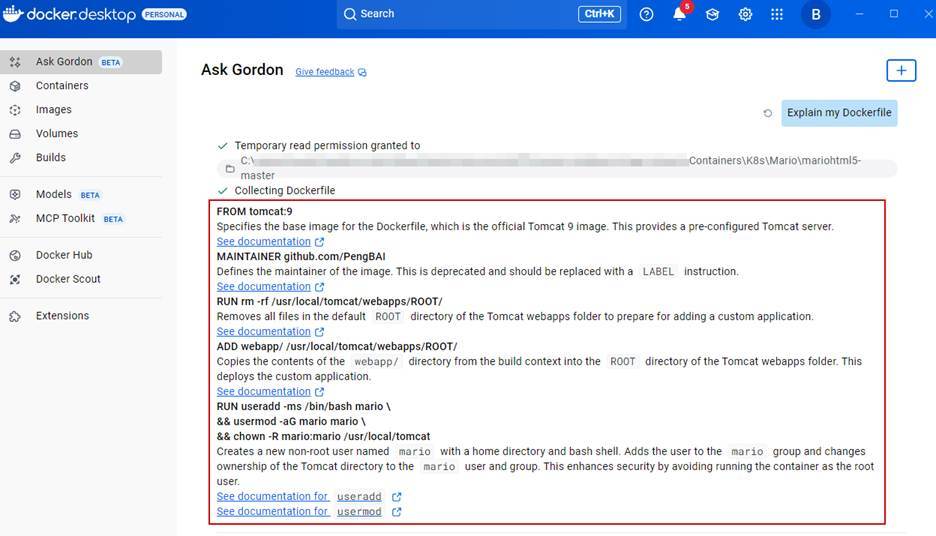Click the Docker Scout icon
Viewport: 936px width, 536px height.
pyautogui.click(x=15, y=279)
